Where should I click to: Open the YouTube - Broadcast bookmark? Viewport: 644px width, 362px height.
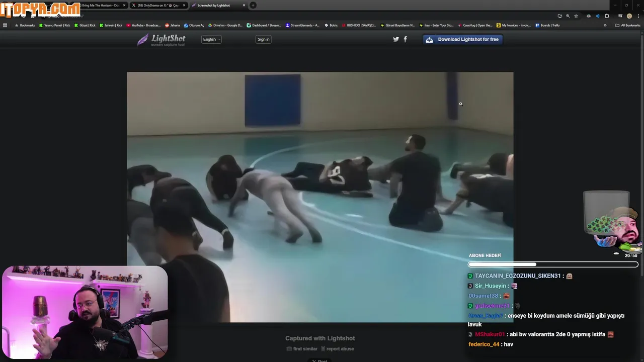coord(143,25)
